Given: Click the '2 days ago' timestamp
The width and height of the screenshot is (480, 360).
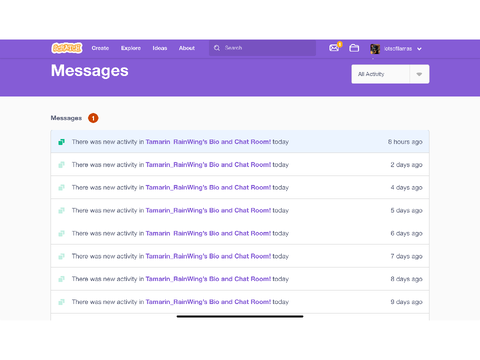Looking at the screenshot, I should (406, 165).
